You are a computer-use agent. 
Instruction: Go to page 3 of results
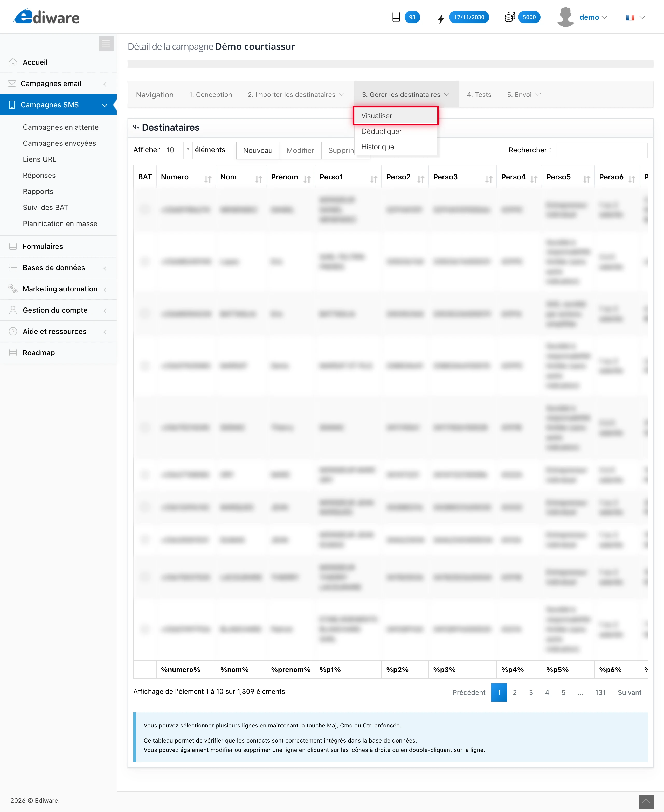(x=531, y=692)
